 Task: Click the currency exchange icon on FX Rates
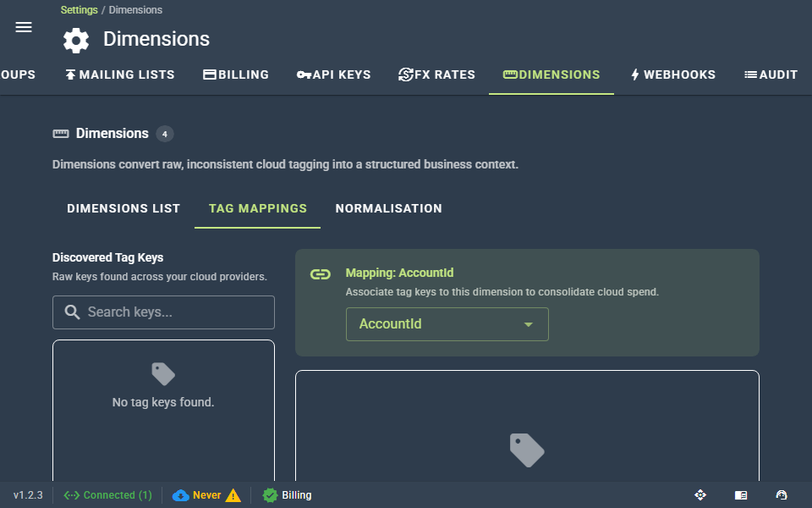coord(405,75)
